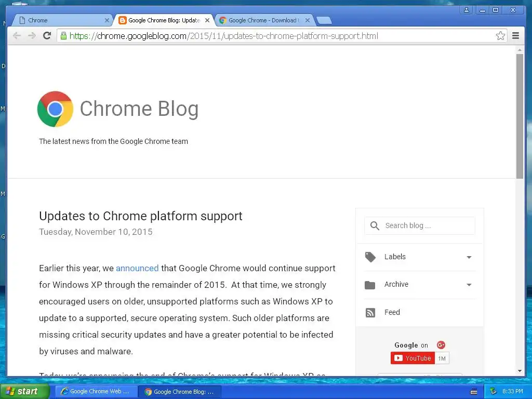Viewport: 532px width, 399px height.
Task: Click the scrollbar down arrow
Action: coord(520,371)
